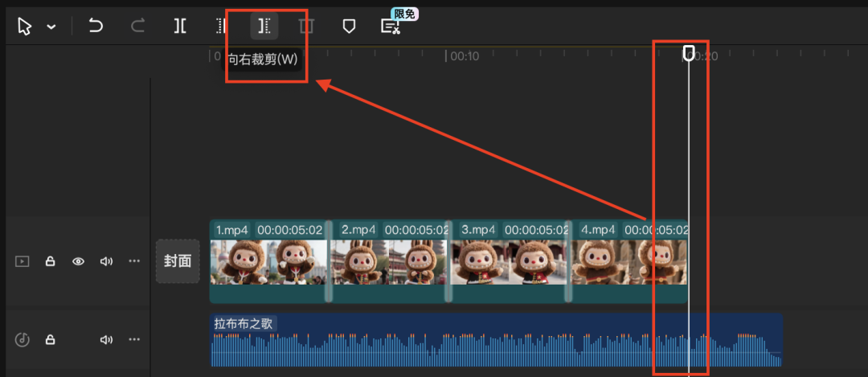Open the tool with the 限免 badge
Image resolution: width=868 pixels, height=377 pixels.
[391, 27]
